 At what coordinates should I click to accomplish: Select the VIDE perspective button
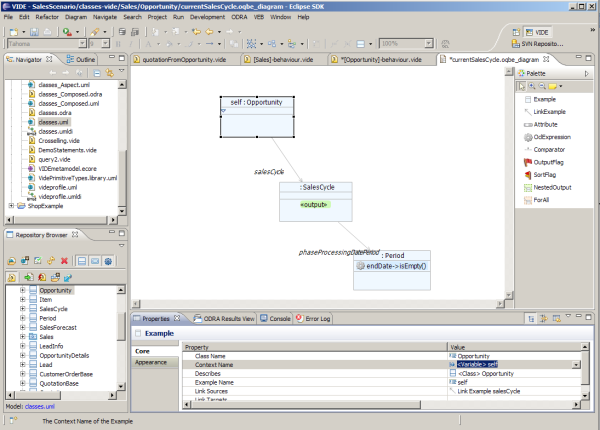coord(537,33)
